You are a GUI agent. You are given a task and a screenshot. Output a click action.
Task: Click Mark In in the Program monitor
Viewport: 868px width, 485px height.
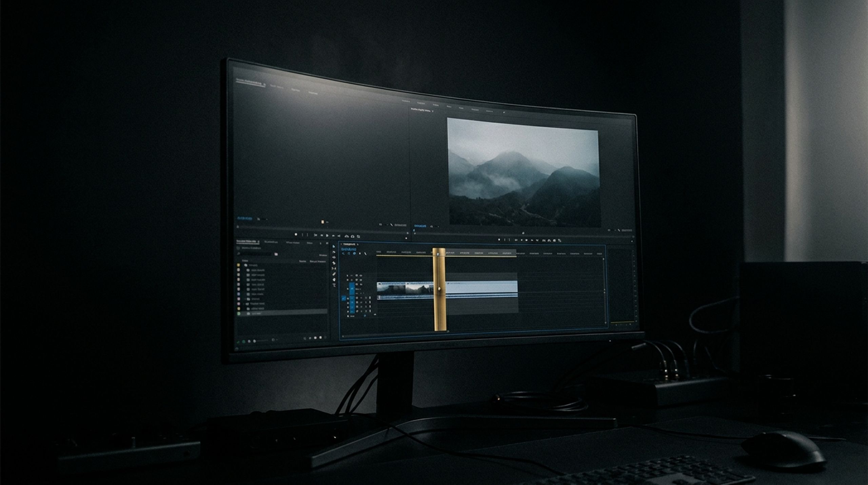pos(505,240)
